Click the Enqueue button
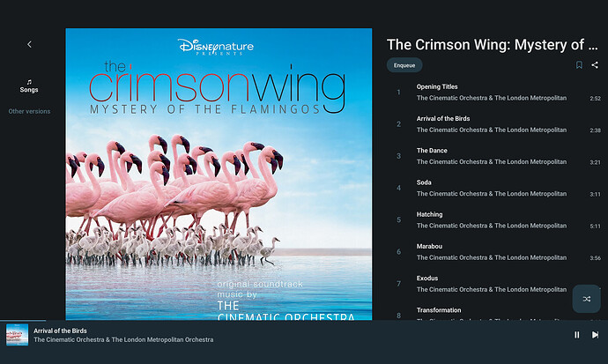This screenshot has width=608, height=364. click(404, 65)
